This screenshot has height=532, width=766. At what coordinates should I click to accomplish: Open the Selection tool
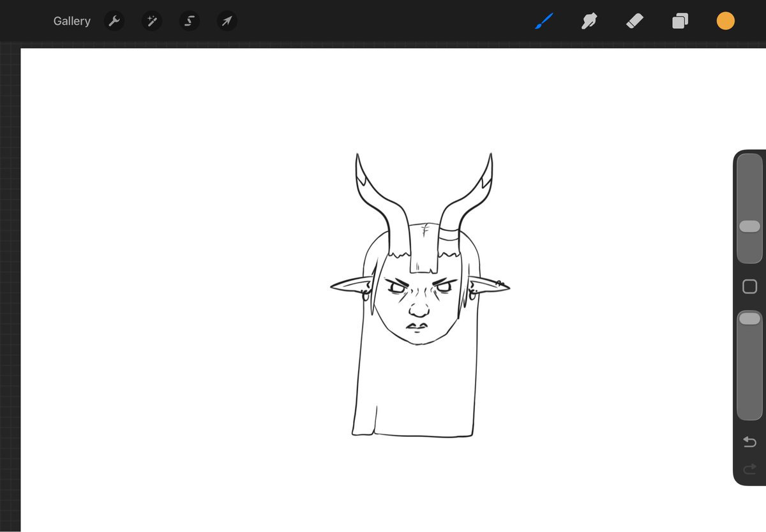(x=190, y=21)
